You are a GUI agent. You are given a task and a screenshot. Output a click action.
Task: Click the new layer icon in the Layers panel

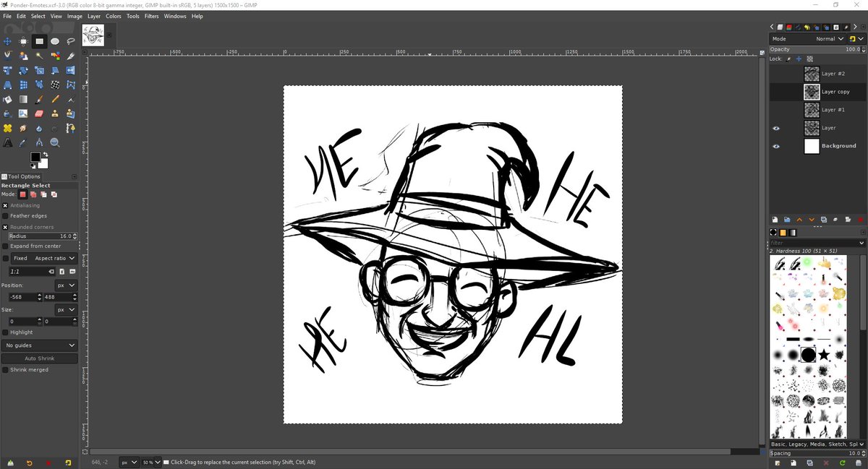tap(775, 220)
